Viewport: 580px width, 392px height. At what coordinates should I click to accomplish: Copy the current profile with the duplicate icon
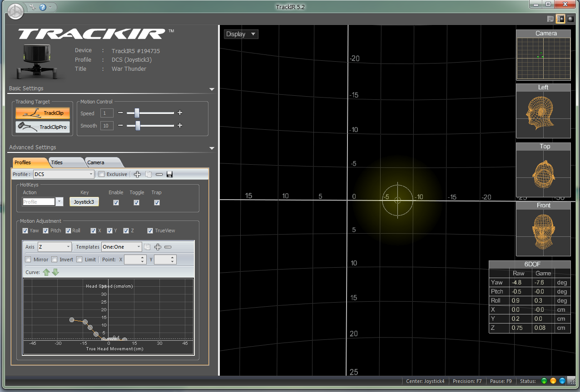tap(149, 174)
